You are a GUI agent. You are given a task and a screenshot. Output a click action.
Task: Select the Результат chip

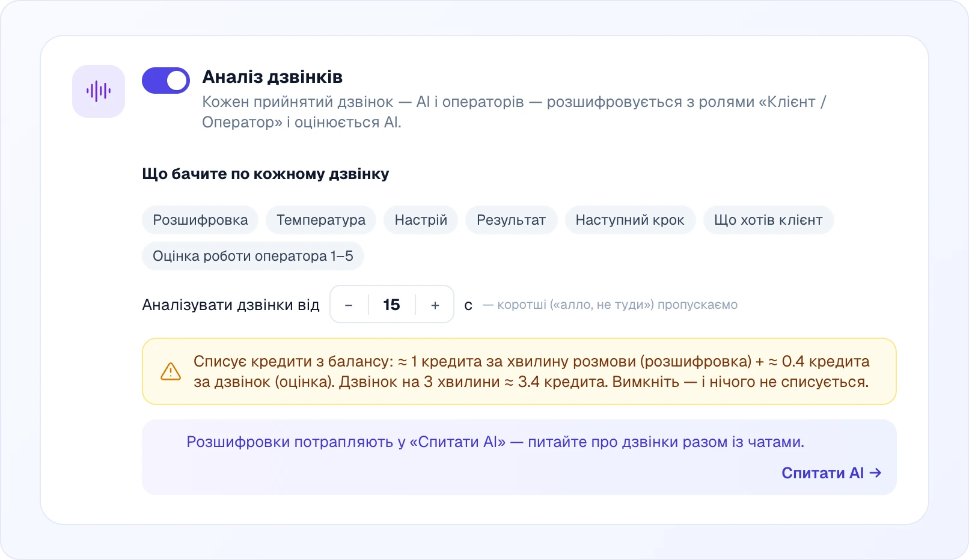pos(511,220)
